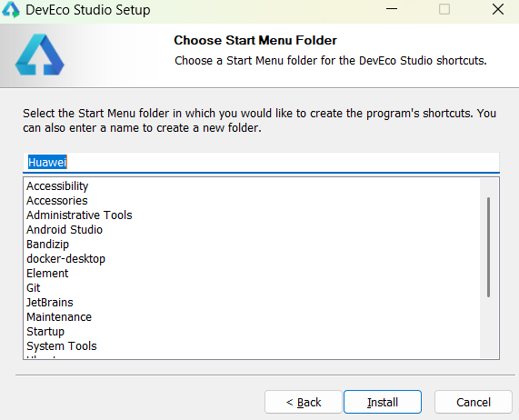Select the JetBrains folder entry

(50, 303)
